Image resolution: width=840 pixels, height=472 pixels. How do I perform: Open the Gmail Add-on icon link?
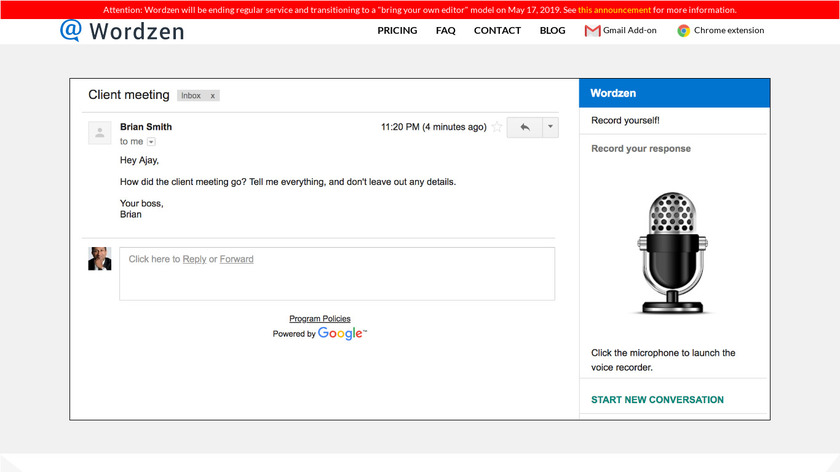[592, 31]
